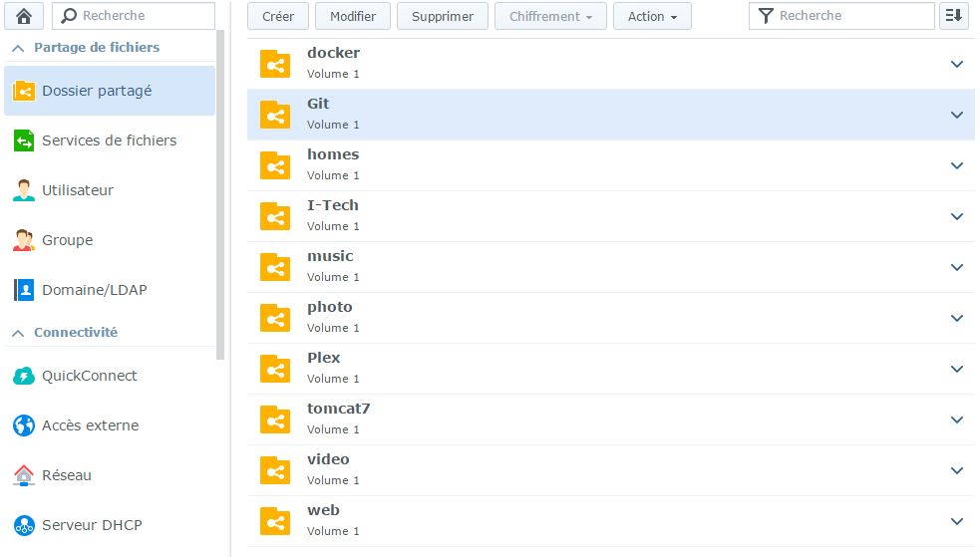Image resolution: width=980 pixels, height=557 pixels.
Task: Open the Groupe section icon
Action: [24, 240]
